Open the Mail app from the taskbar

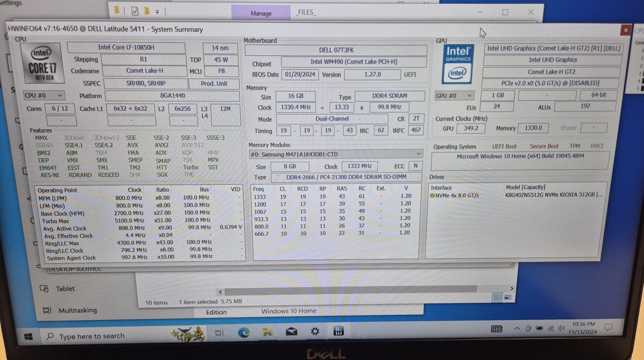[x=291, y=331]
